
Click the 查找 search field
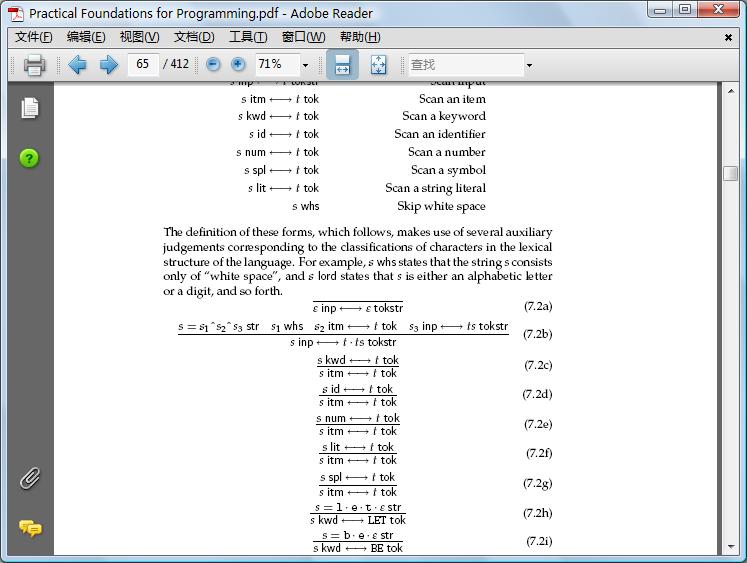[x=466, y=64]
